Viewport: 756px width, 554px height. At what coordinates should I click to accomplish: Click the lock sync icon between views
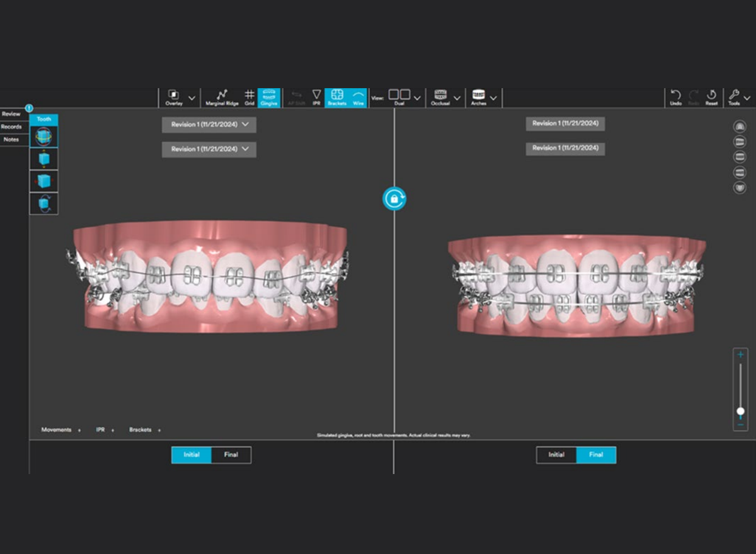[x=394, y=198]
